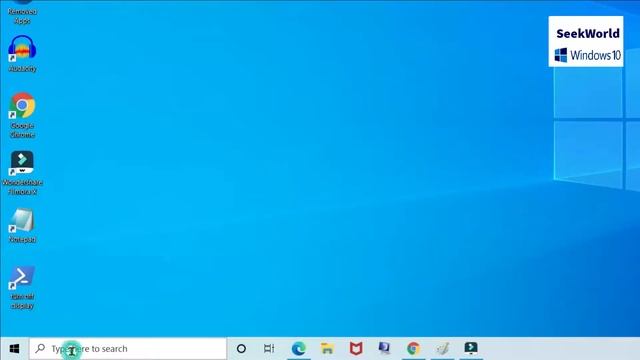
Task: Open File Explorer from the taskbar
Action: click(x=327, y=349)
